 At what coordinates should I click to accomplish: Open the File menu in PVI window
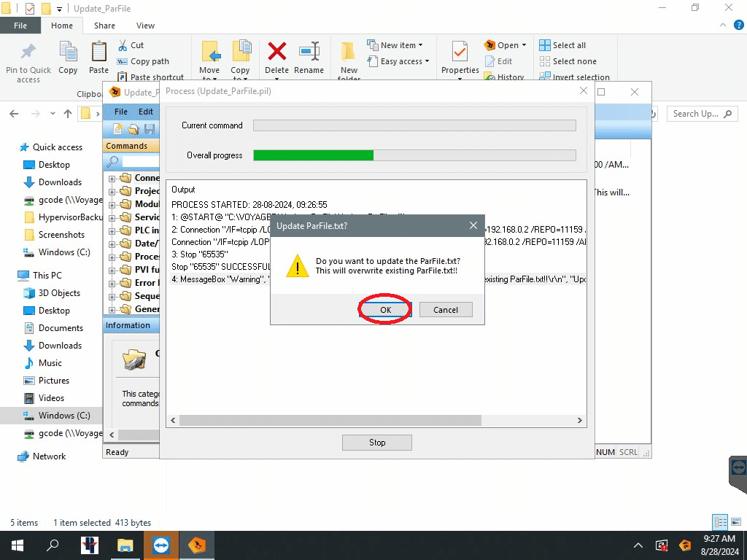point(121,112)
